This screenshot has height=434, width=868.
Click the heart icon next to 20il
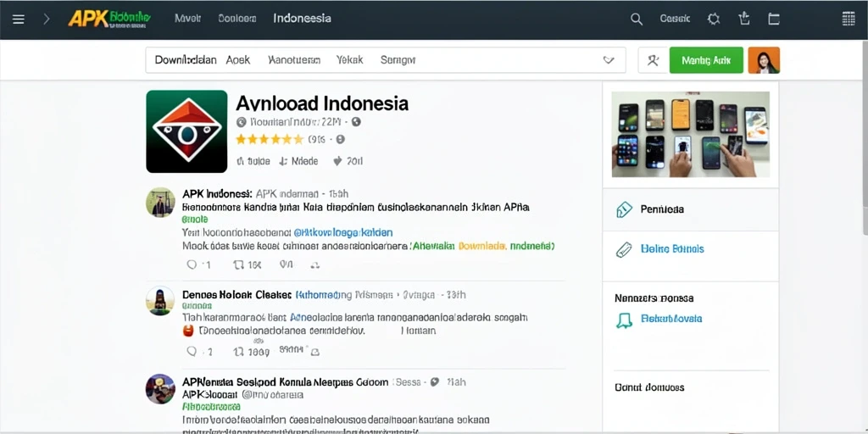click(337, 161)
